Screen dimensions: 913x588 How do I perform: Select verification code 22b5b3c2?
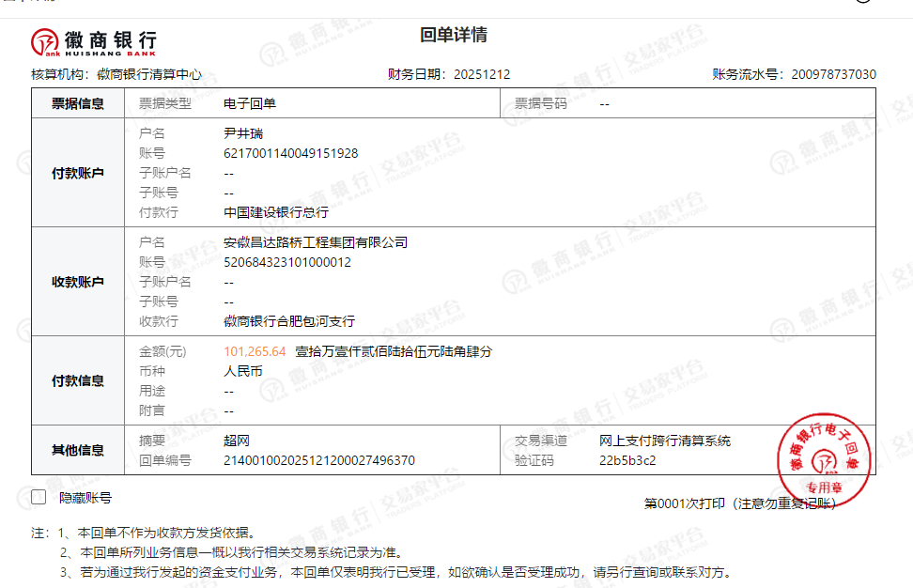tap(627, 460)
